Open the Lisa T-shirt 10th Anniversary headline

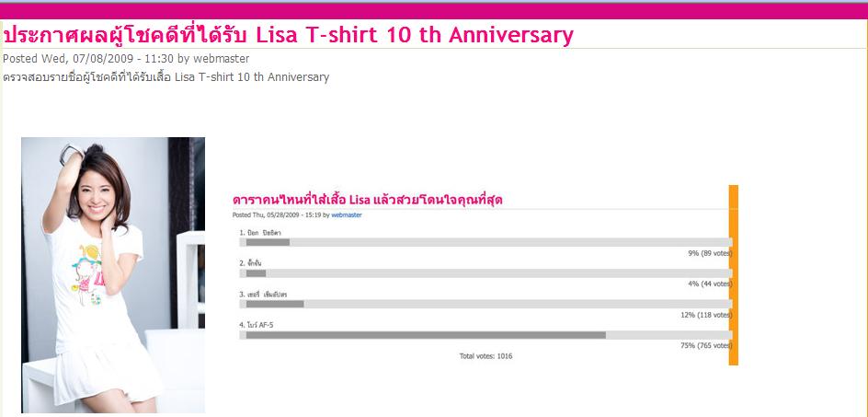[288, 35]
